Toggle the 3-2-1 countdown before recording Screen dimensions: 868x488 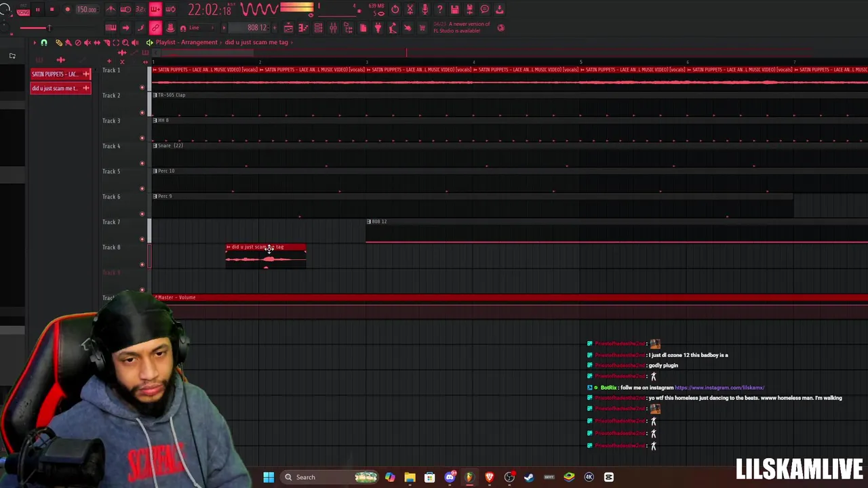click(x=140, y=9)
